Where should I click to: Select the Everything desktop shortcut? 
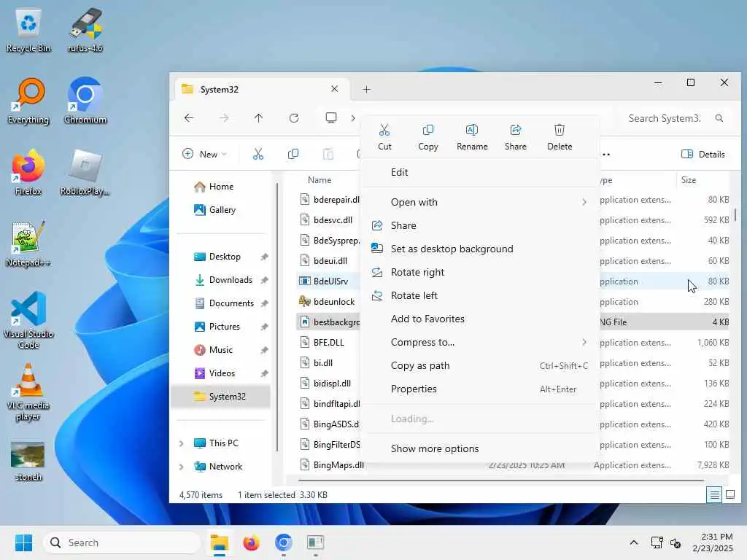pyautogui.click(x=28, y=101)
